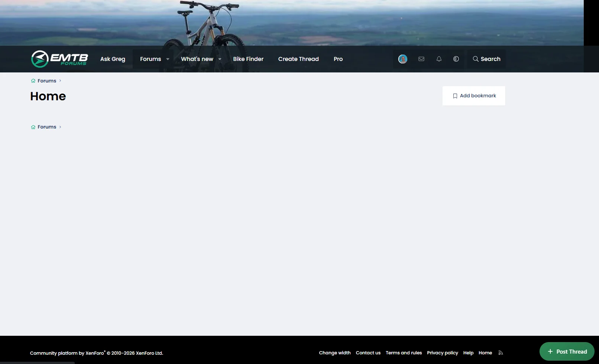Open the envelope conversations inbox icon
This screenshot has height=364, width=599.
click(421, 59)
